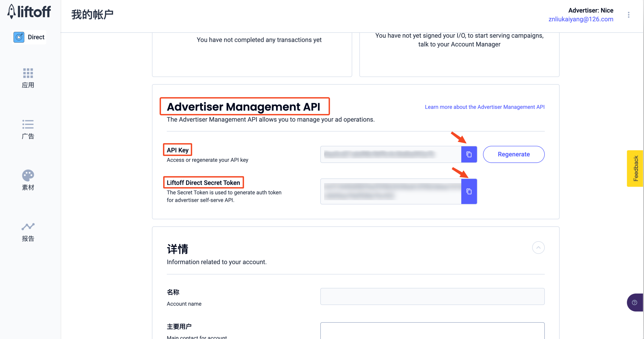This screenshot has width=644, height=339.
Task: Open Learn more about Advertiser Management API
Action: click(x=484, y=107)
